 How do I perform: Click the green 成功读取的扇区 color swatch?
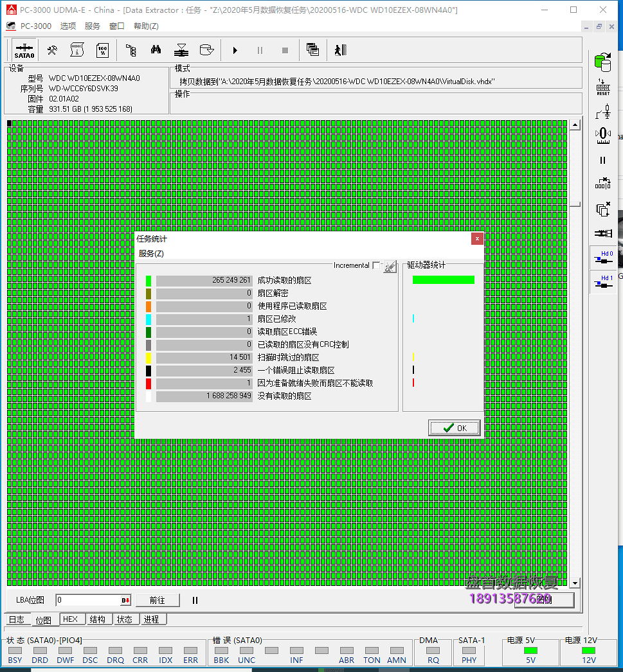[149, 281]
